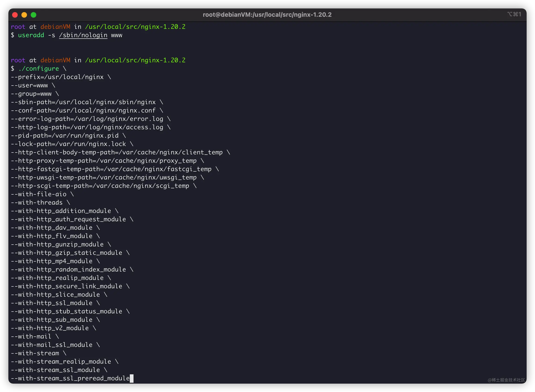535x392 pixels.
Task: Click the --with-stream_ssl_module option
Action: coord(55,370)
